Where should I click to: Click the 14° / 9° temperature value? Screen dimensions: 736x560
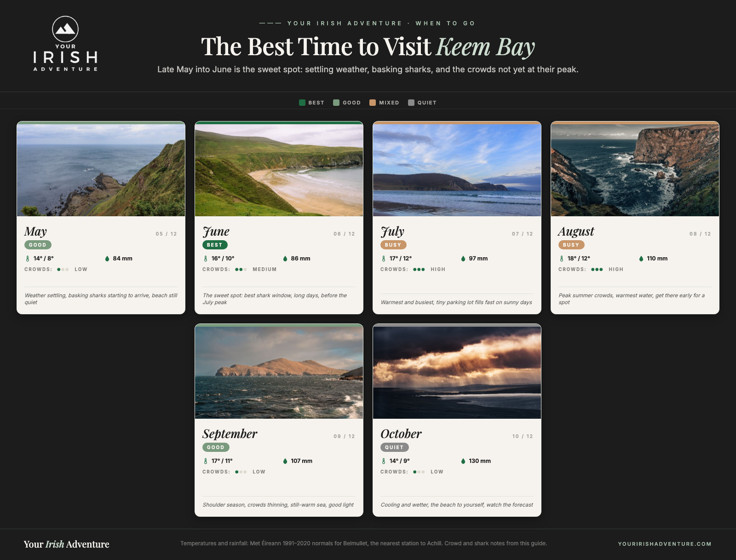pos(400,461)
